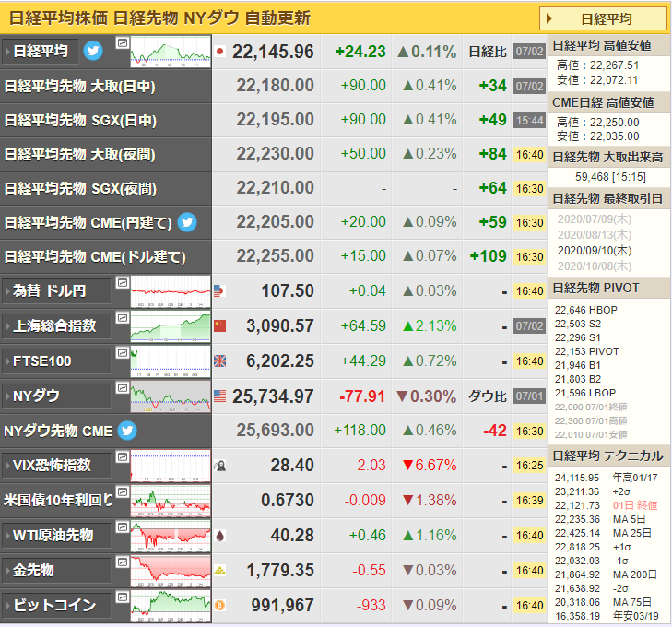Image resolution: width=672 pixels, height=627 pixels.
Task: Expand the 金先物 row label
Action: 56,571
